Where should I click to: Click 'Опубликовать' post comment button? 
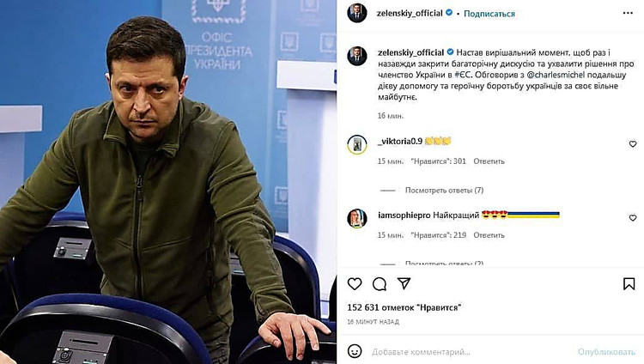click(x=606, y=352)
